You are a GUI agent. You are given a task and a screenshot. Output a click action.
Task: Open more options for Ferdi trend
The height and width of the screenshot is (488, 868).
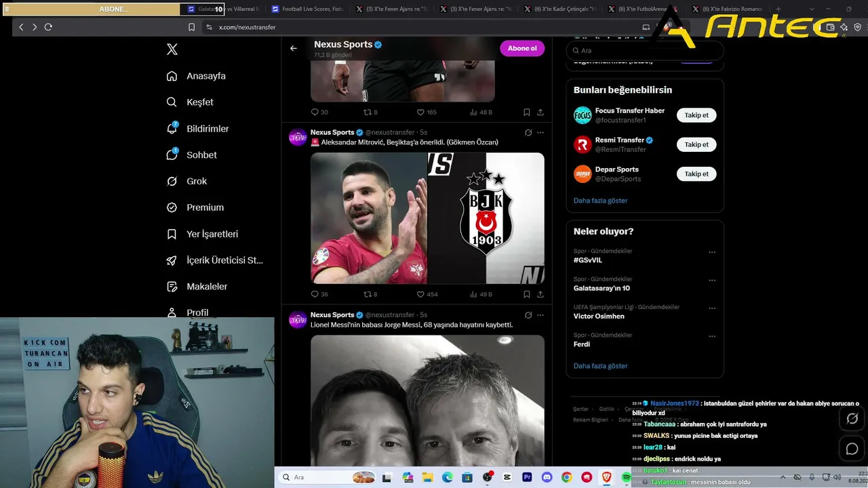coord(712,336)
